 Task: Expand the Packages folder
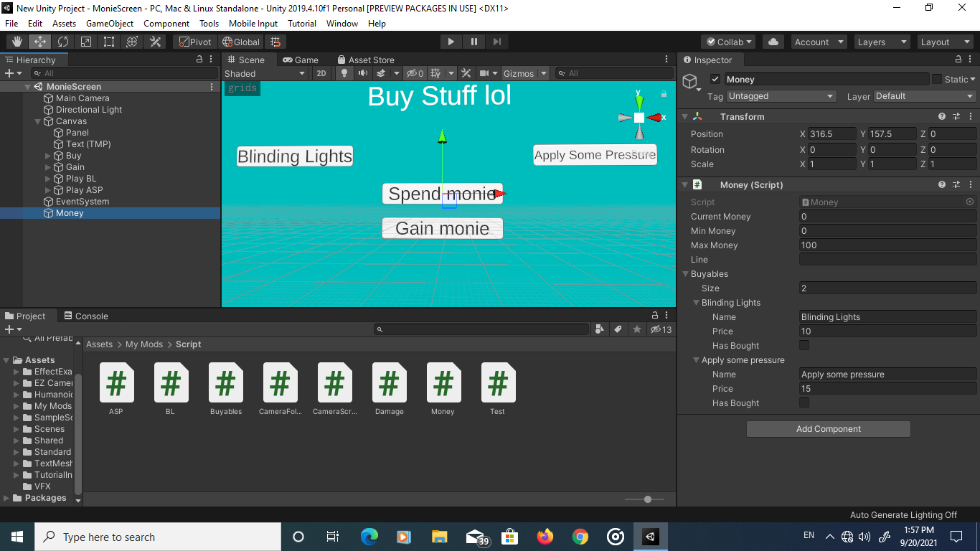tap(6, 498)
